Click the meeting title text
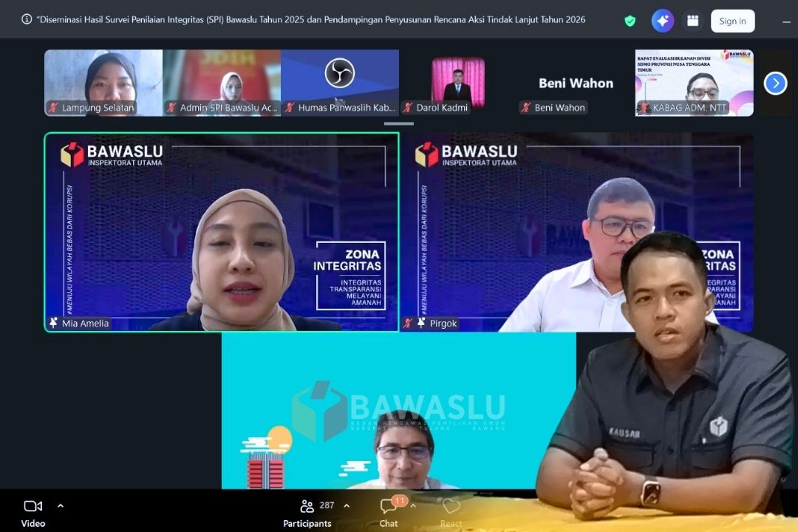The image size is (798, 532). [311, 19]
